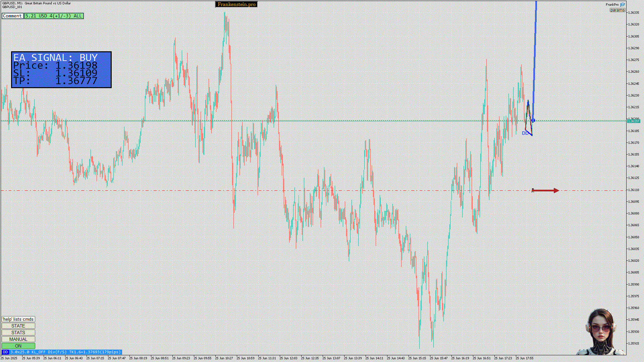Click the FrankPro graduation cap icon
644x362 pixels.
623,5
